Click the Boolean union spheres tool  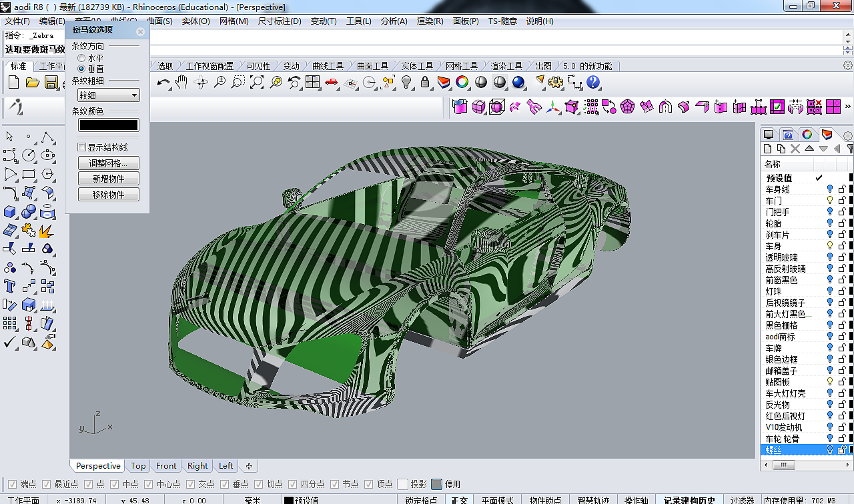(29, 211)
